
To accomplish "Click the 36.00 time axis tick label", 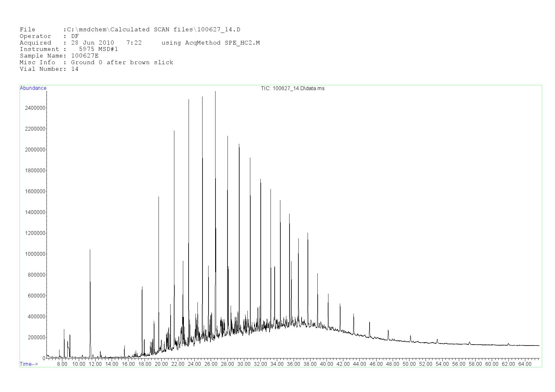I will click(293, 364).
